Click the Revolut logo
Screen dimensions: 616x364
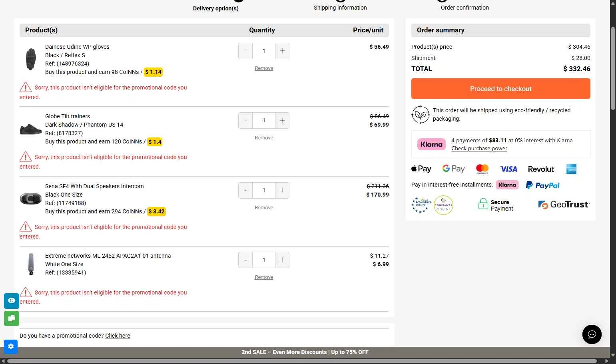click(x=541, y=169)
